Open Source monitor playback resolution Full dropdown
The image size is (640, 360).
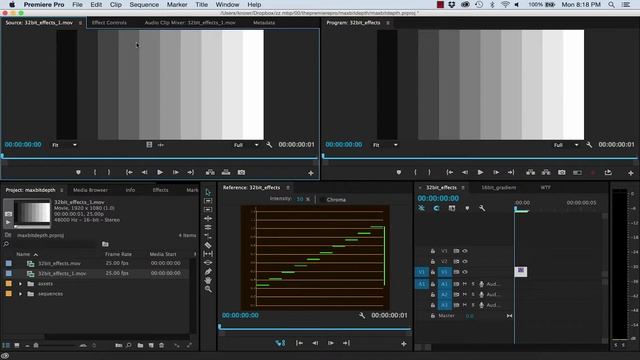click(246, 145)
